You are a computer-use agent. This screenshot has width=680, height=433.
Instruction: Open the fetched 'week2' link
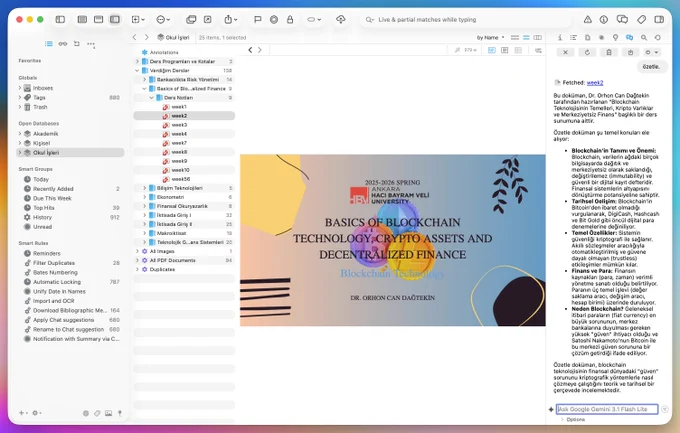click(x=595, y=82)
